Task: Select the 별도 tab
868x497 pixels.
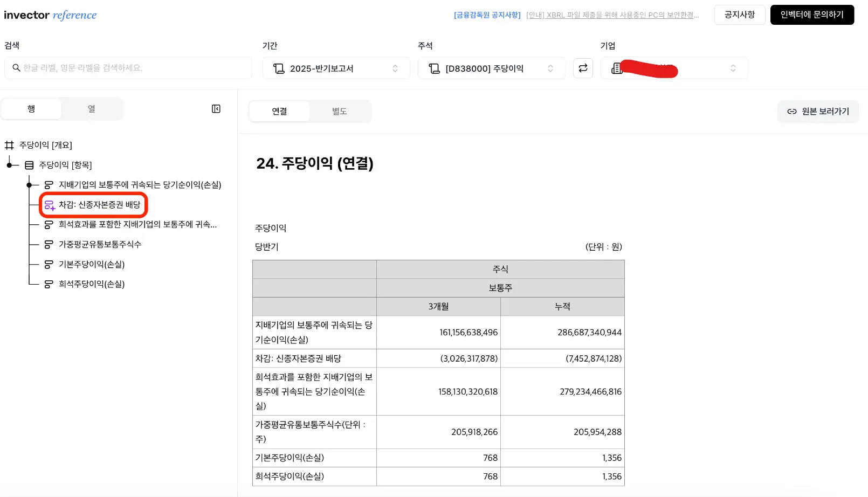Action: point(339,111)
